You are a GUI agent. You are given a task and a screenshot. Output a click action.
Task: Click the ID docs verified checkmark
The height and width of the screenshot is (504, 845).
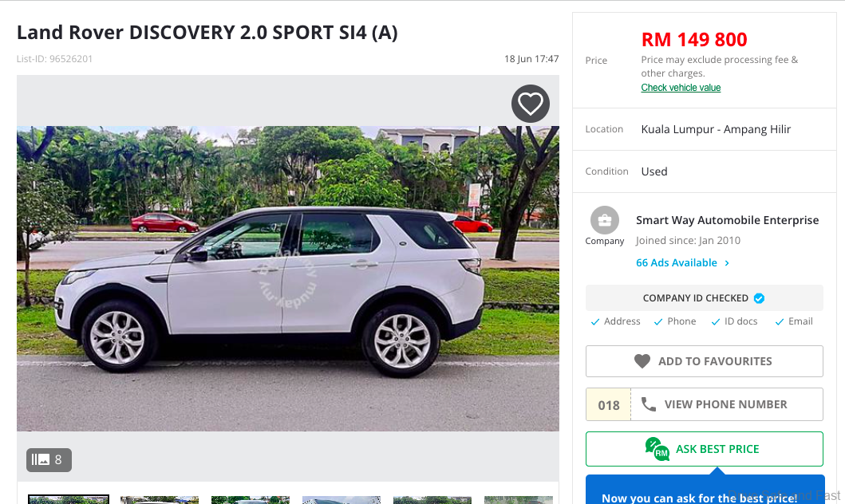(x=715, y=322)
